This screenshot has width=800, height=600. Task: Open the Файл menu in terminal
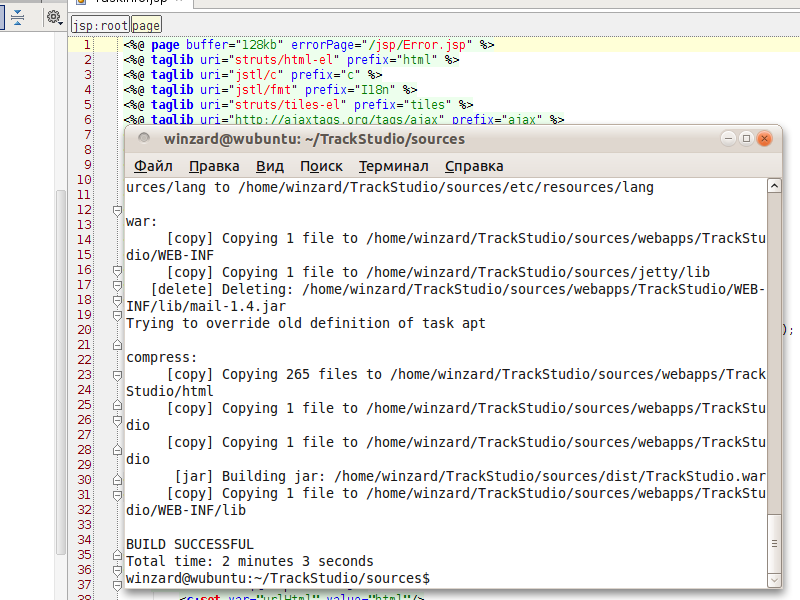(153, 166)
